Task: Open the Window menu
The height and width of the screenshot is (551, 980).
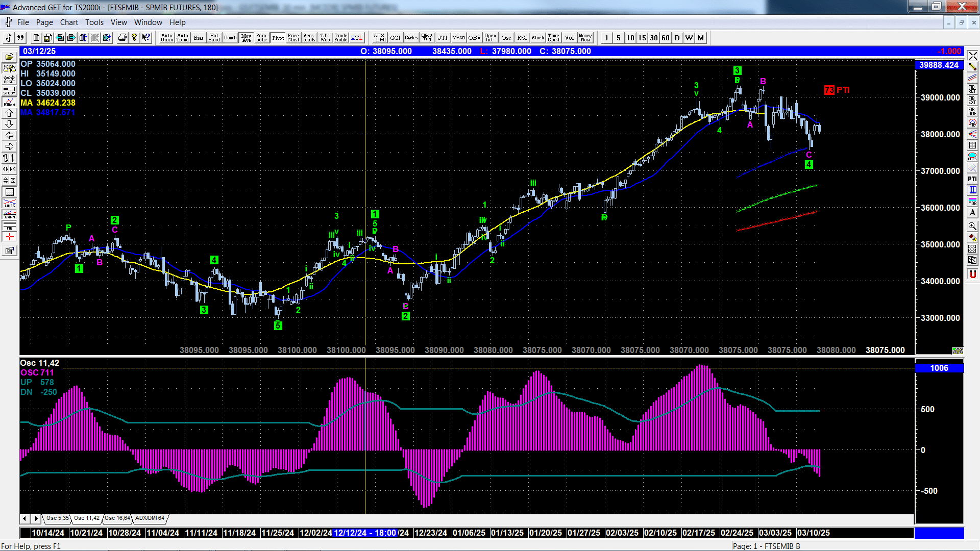Action: tap(148, 22)
